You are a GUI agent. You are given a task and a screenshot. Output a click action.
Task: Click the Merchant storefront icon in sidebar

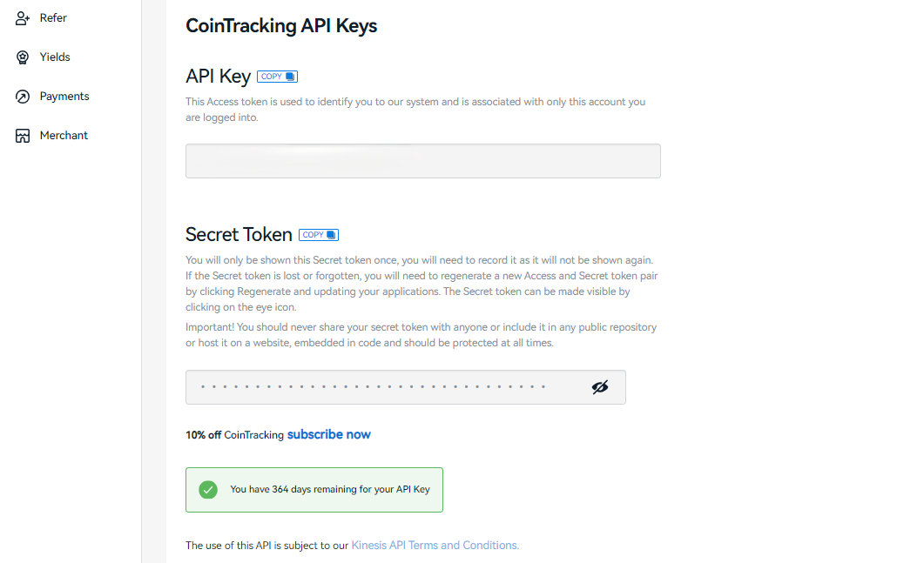tap(23, 136)
